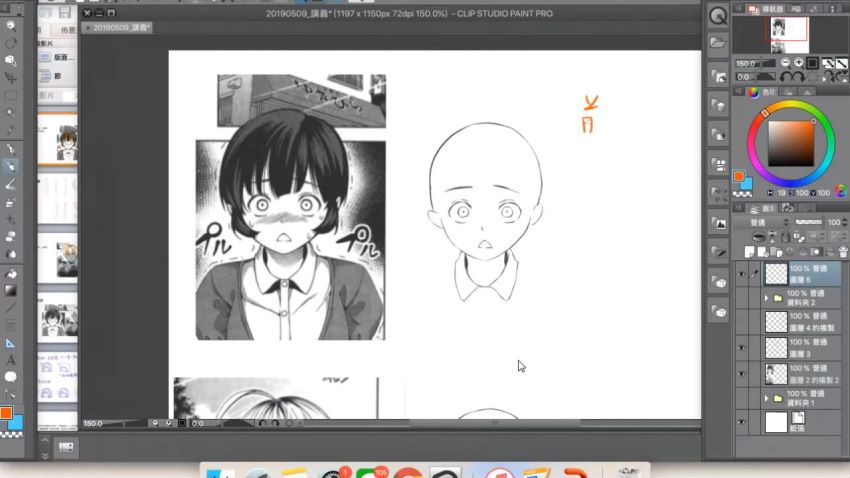The height and width of the screenshot is (478, 850).
Task: Switch to the Layer panel tab
Action: point(763,208)
